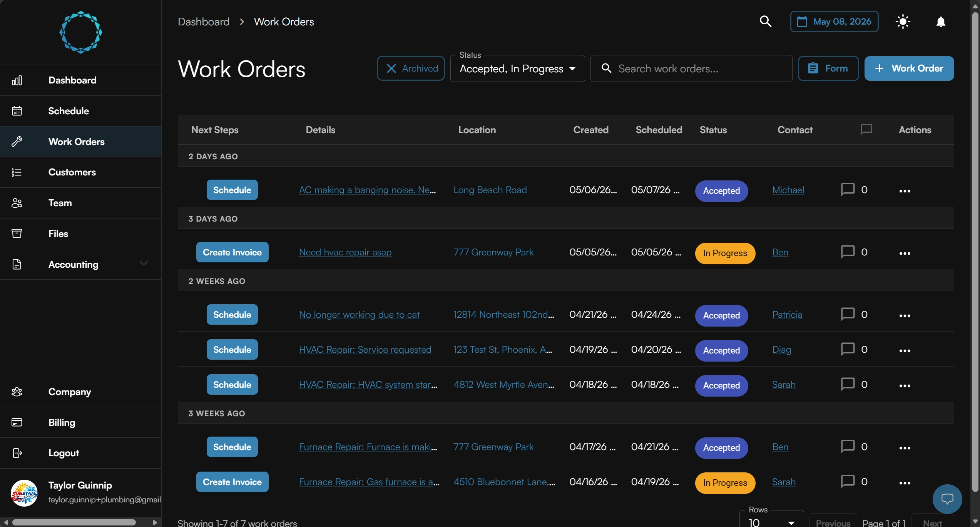This screenshot has width=980, height=527.
Task: Open the AC making a banging noise link
Action: (x=367, y=190)
